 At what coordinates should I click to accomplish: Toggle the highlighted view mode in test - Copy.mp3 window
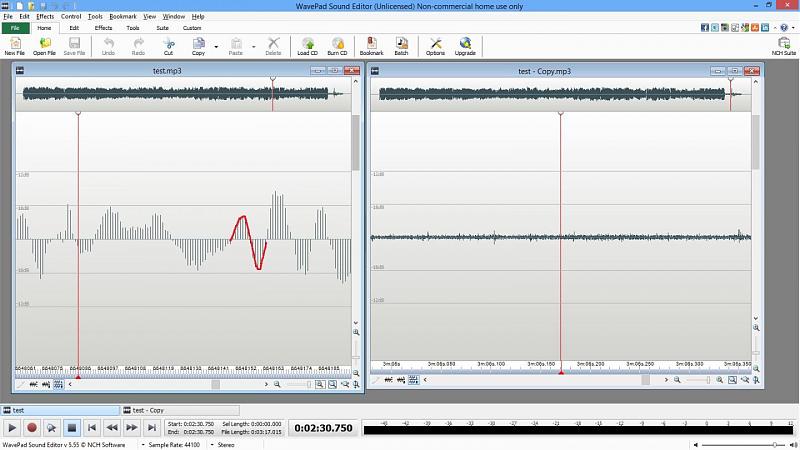[x=413, y=380]
